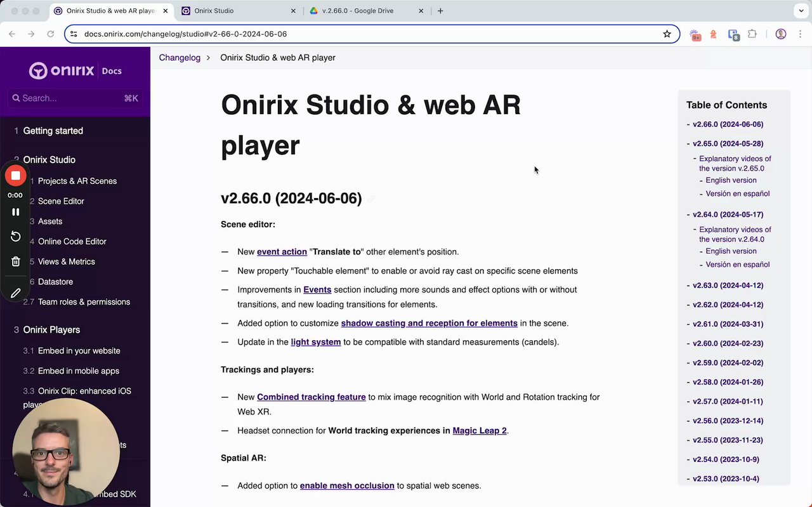Jump to v2.60.0 (2024-02-23) entry
Image resolution: width=812 pixels, height=507 pixels.
pyautogui.click(x=728, y=344)
